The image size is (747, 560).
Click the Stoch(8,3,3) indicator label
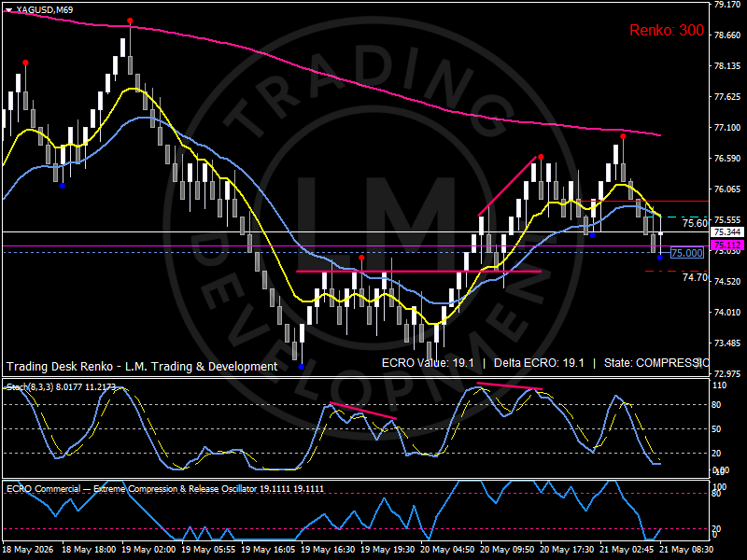tap(61, 386)
